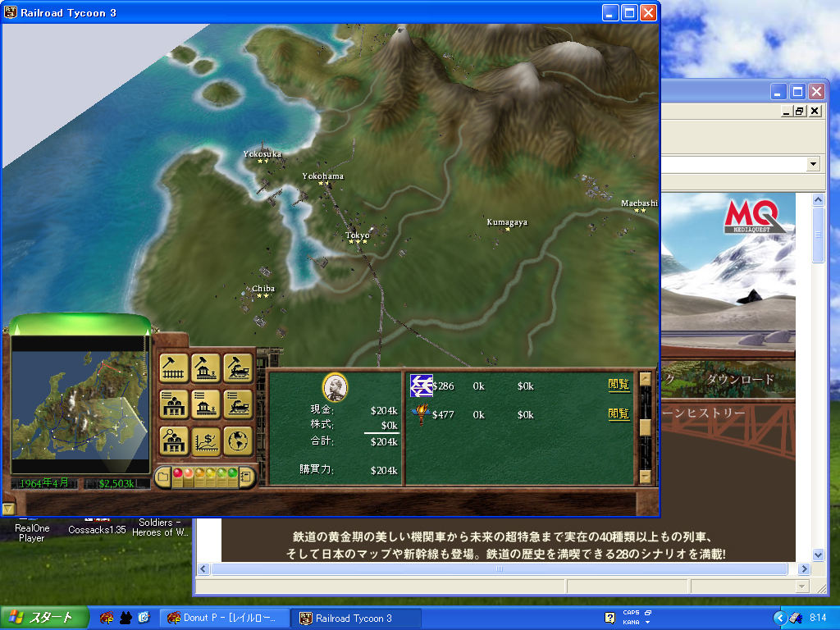Click the 8:14 taskbar clock

point(818,618)
